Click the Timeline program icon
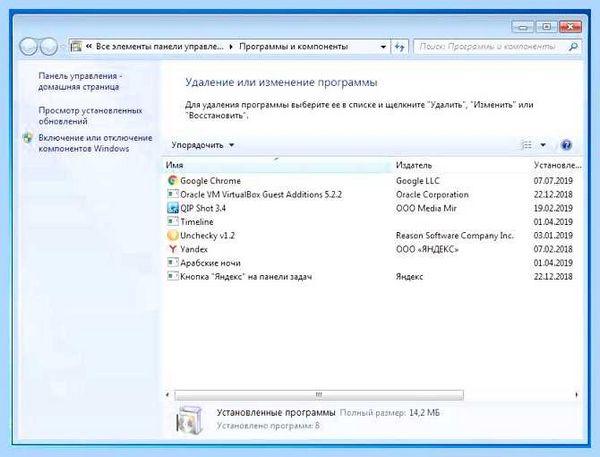This screenshot has height=457, width=600. click(173, 221)
